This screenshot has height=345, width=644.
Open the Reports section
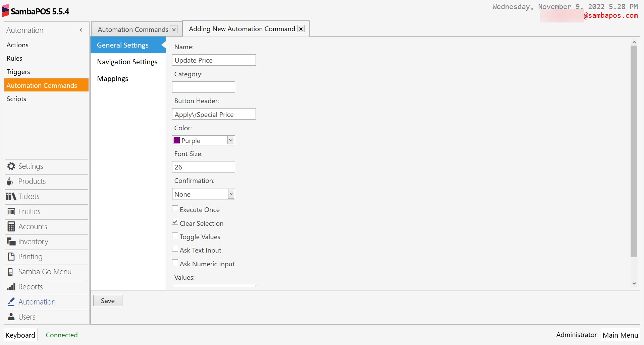(x=31, y=287)
